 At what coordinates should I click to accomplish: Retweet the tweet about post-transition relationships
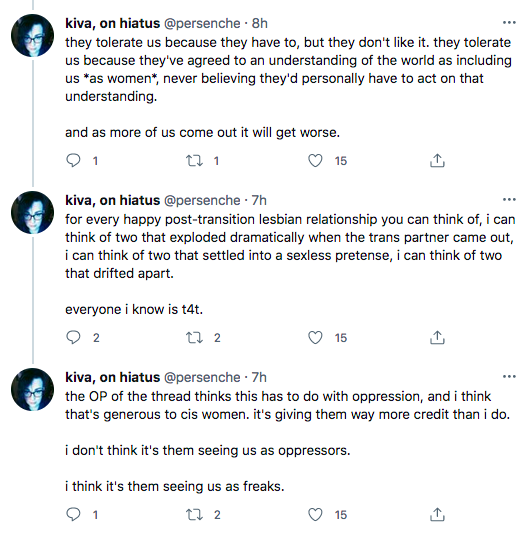point(194,338)
